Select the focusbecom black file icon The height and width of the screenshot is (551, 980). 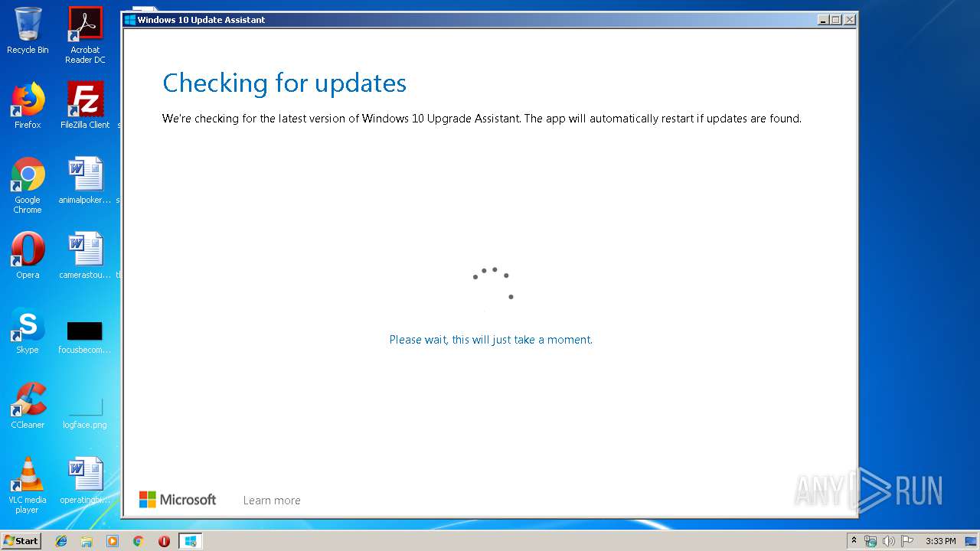85,336
